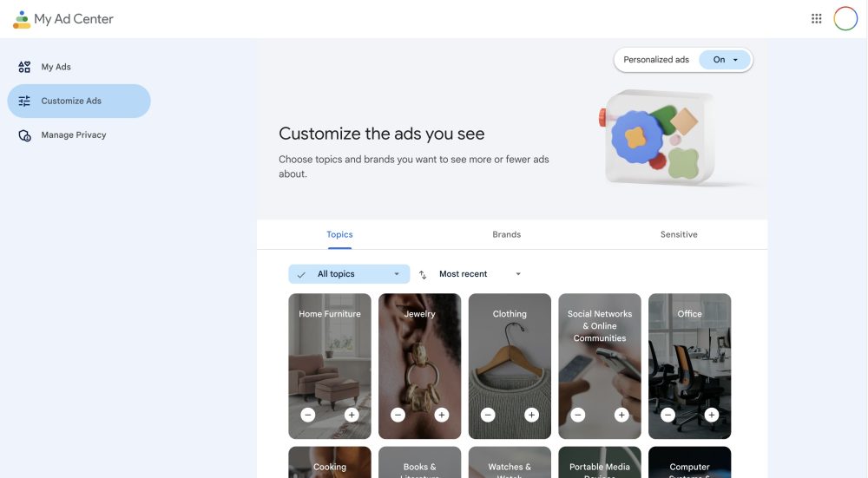Open the Cooking topic card
This screenshot has height=478, width=868.
(329, 462)
